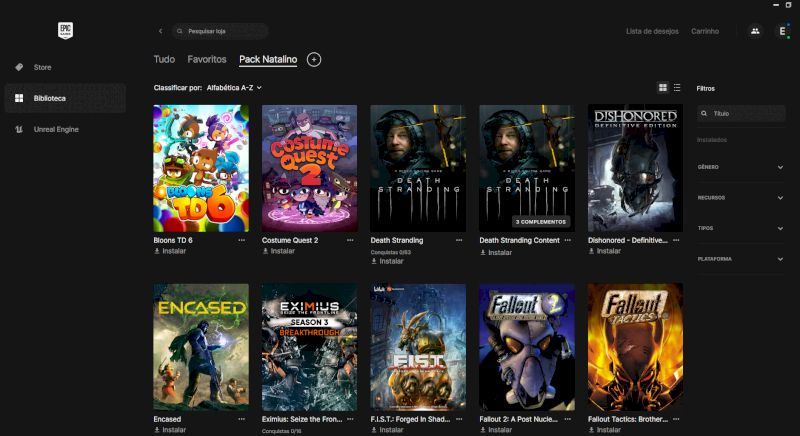Switch to grid view layout
800x436 pixels.
point(662,88)
